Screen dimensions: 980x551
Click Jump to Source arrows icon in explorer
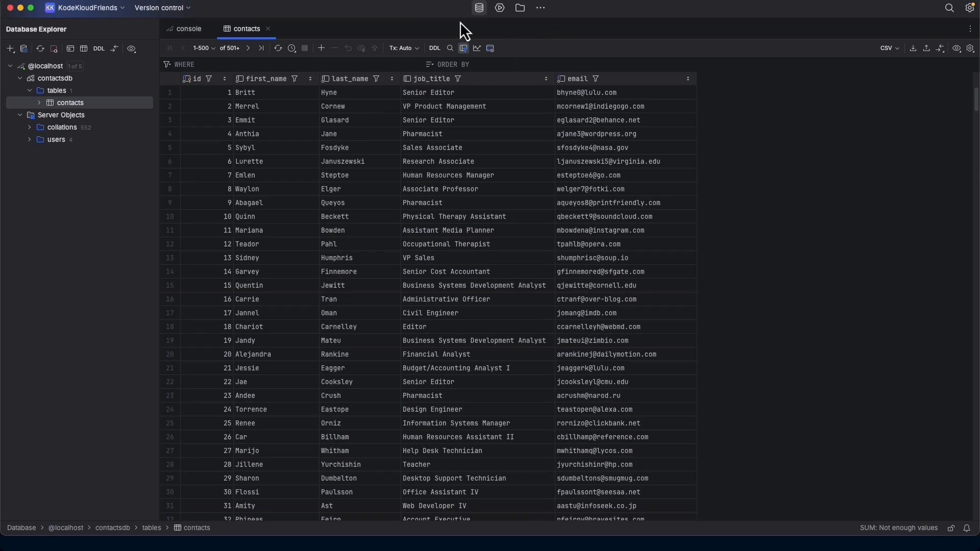(x=115, y=49)
